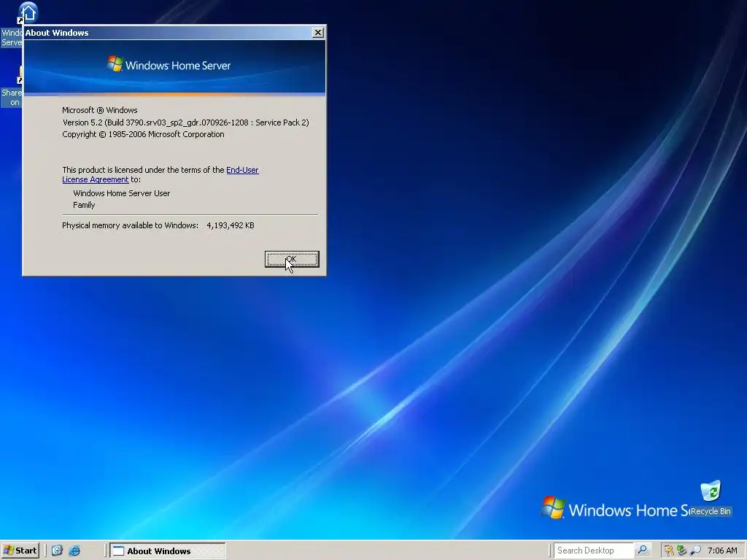
Task: Click the Copyright 1985-2006 Microsoft Corporation text
Action: (x=143, y=134)
